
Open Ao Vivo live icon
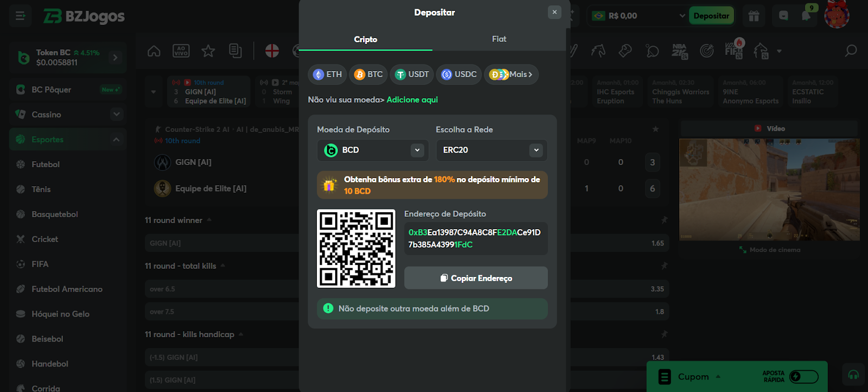181,51
